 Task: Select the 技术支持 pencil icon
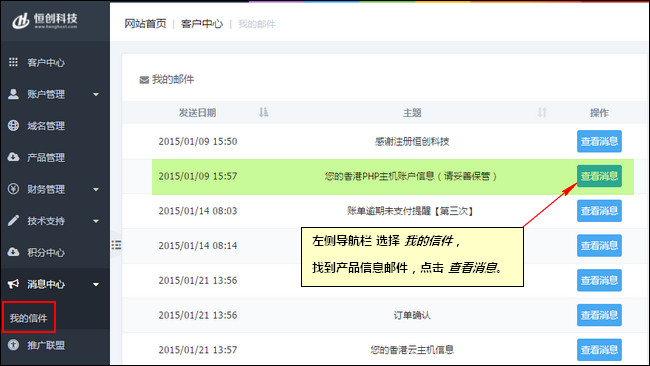13,221
